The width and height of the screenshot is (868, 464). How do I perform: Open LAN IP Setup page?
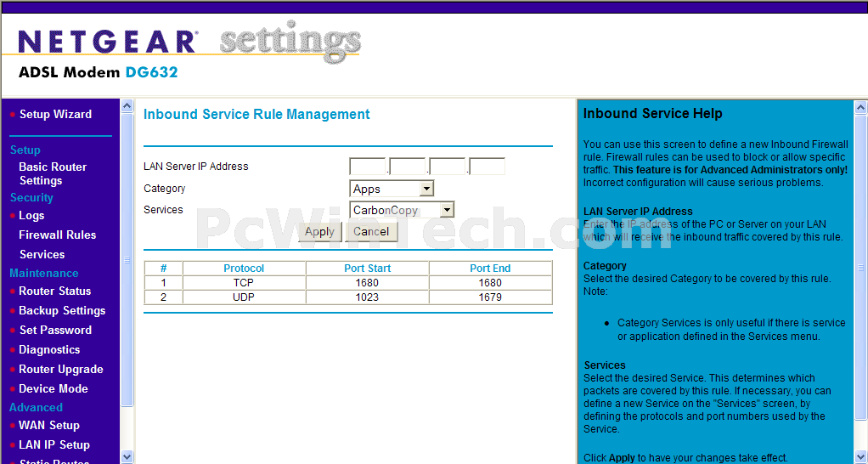54,444
